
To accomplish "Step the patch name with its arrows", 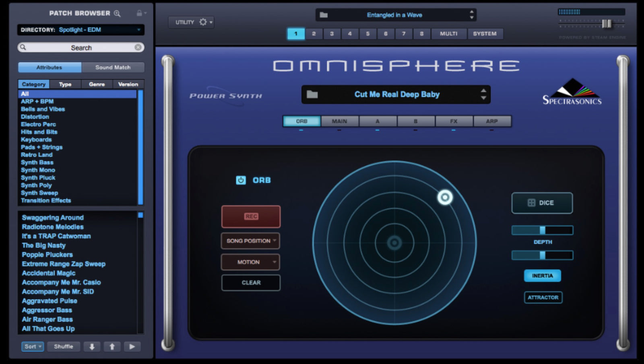I will click(x=483, y=95).
